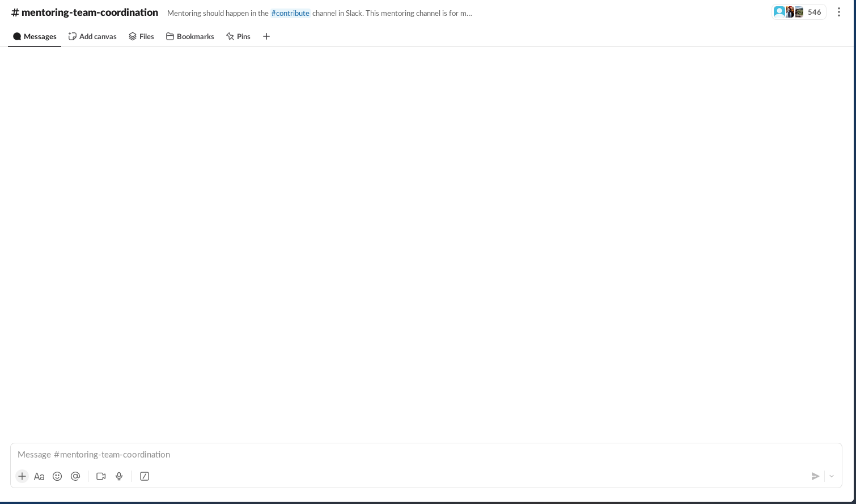Open the attachments plus menu in composer
The image size is (856, 504).
tap(22, 476)
